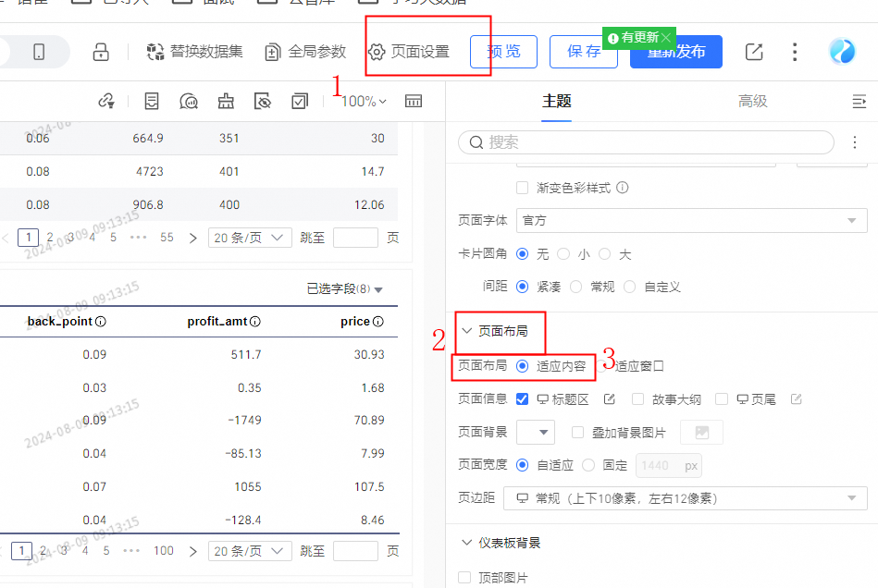Open the 页边距 margin dropdown
Screen dimensions: 878x588
pos(691,498)
